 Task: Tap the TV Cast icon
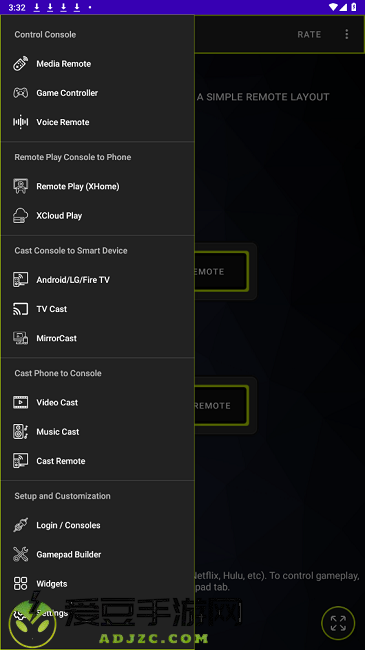pyautogui.click(x=20, y=309)
